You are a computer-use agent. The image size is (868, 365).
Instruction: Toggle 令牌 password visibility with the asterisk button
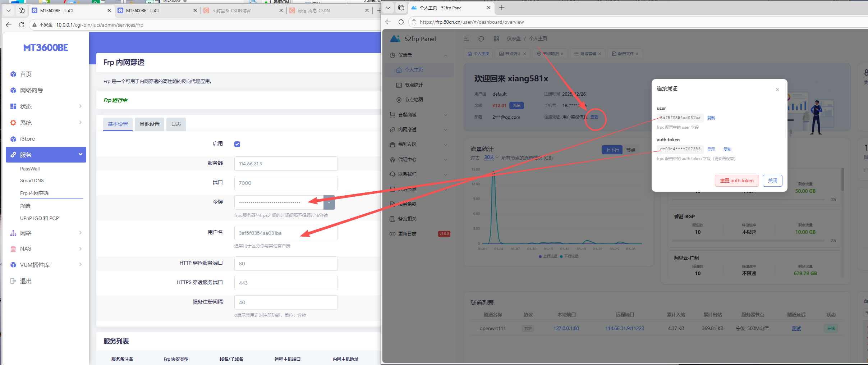(329, 202)
